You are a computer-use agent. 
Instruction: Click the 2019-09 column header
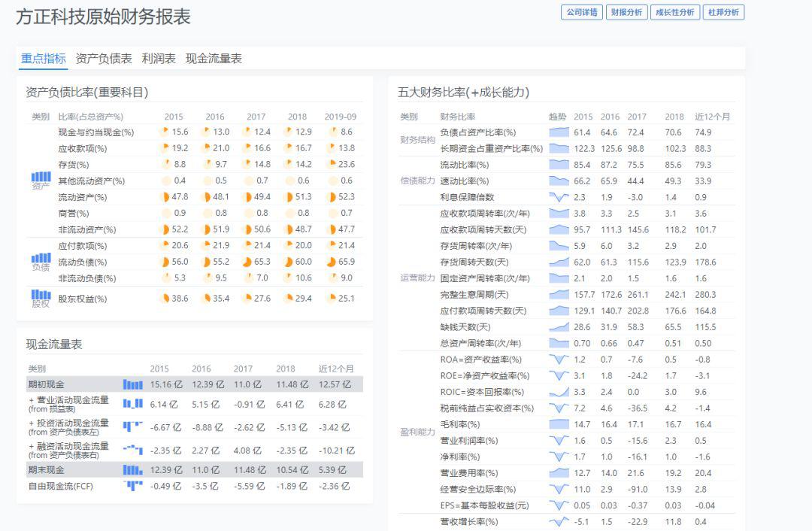(341, 117)
